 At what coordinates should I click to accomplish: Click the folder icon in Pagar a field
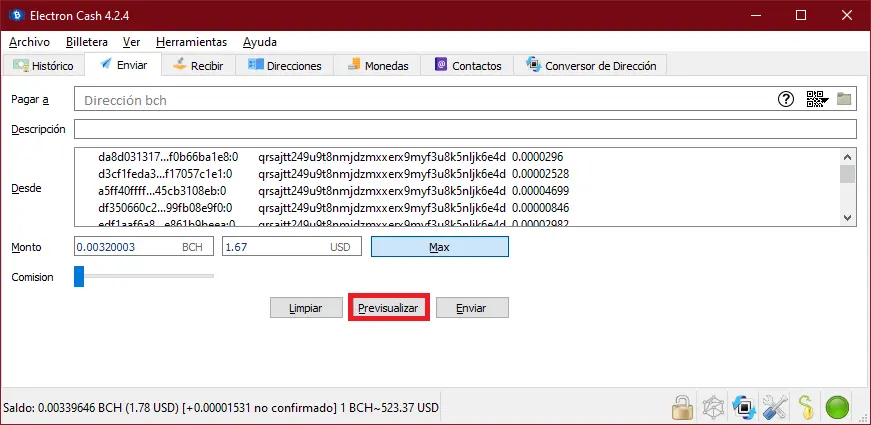pos(844,99)
